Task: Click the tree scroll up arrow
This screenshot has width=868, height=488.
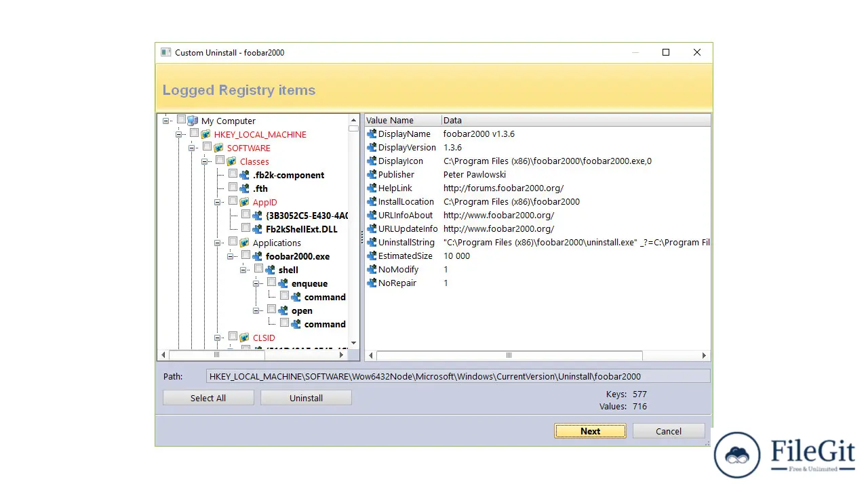Action: [x=353, y=120]
